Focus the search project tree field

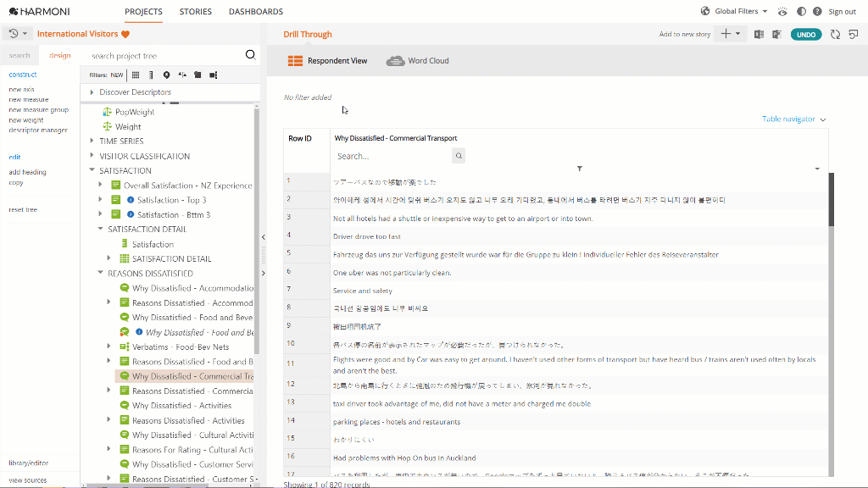coord(165,56)
